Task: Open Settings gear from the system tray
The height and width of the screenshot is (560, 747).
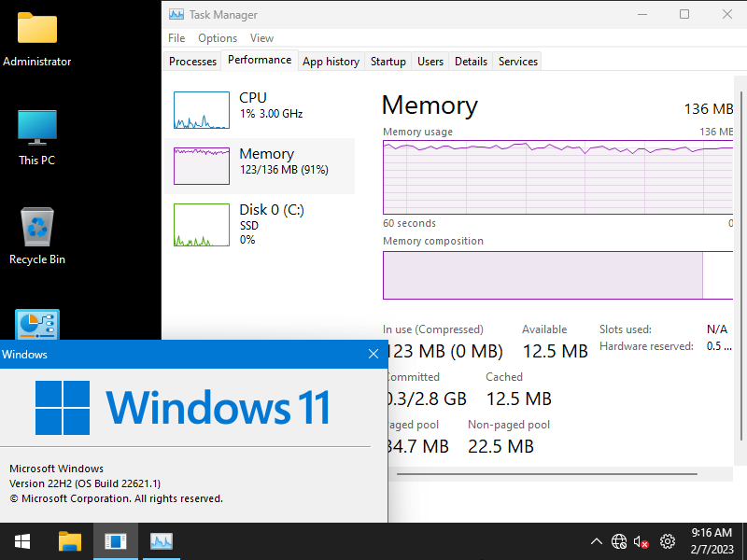Action: coord(667,541)
